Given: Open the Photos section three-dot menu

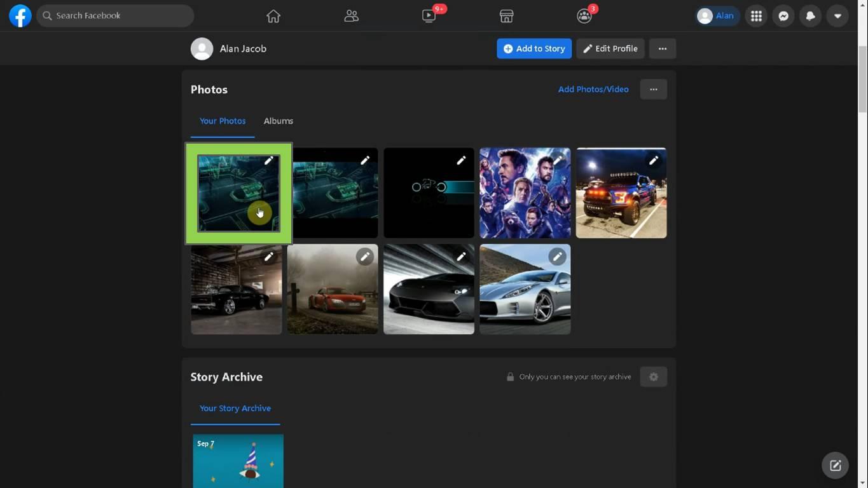Looking at the screenshot, I should (654, 90).
